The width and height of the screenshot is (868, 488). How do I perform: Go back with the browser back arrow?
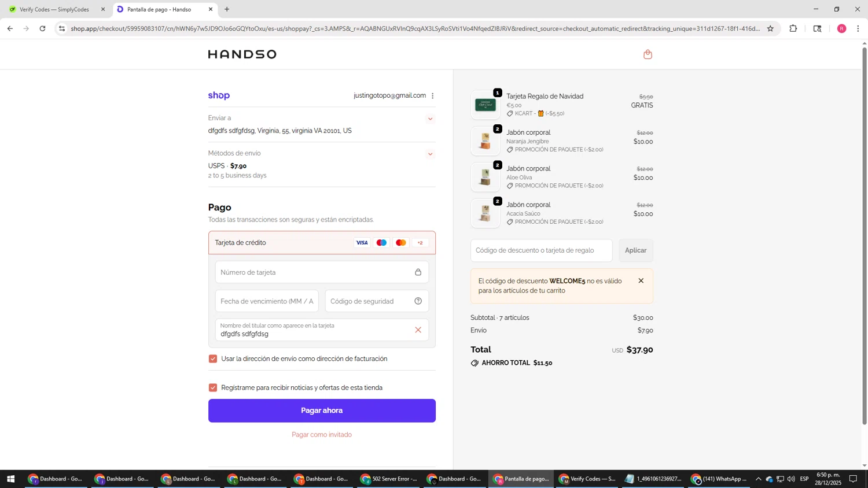10,28
